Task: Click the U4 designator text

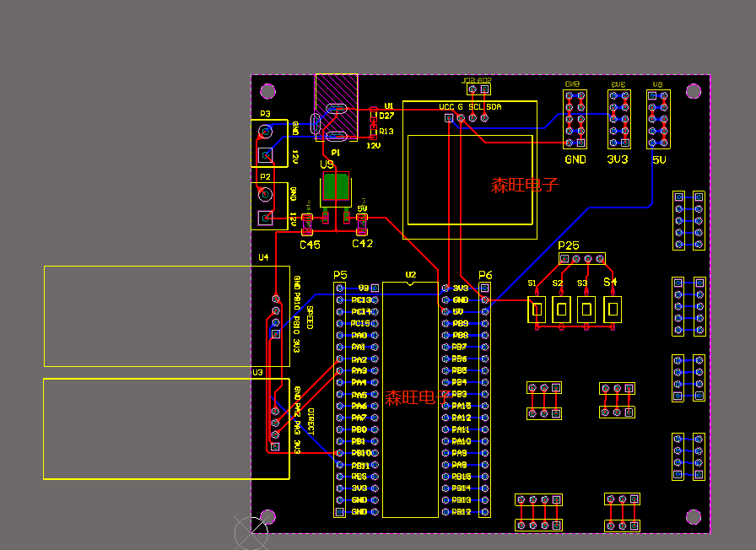Action: point(263,257)
